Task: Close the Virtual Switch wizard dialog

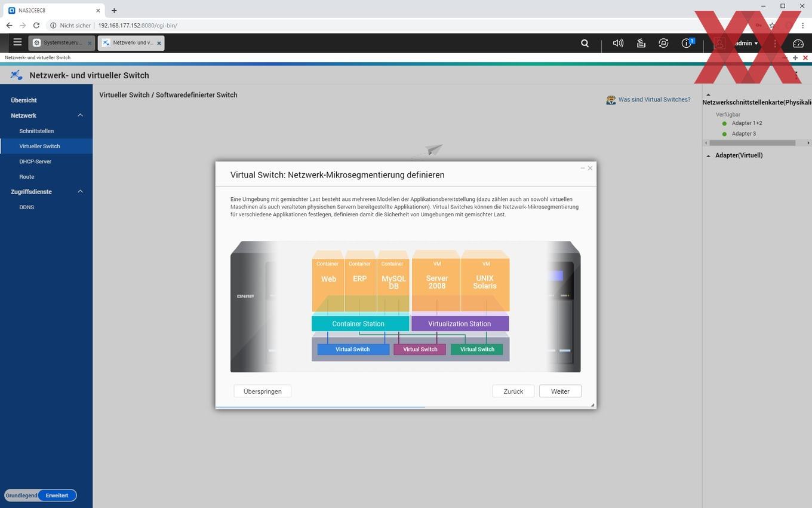Action: tap(590, 168)
